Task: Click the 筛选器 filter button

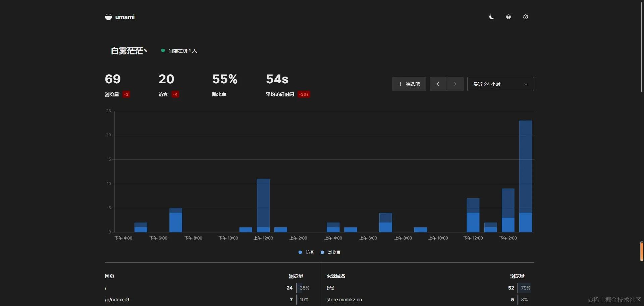Action: click(x=409, y=84)
